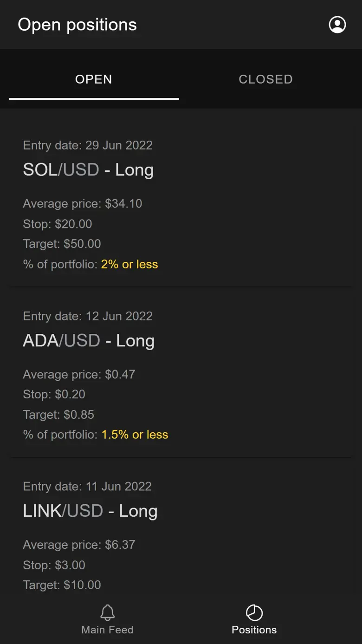The height and width of the screenshot is (644, 362).
Task: Switch to the CLOSED positions tab
Action: point(265,79)
